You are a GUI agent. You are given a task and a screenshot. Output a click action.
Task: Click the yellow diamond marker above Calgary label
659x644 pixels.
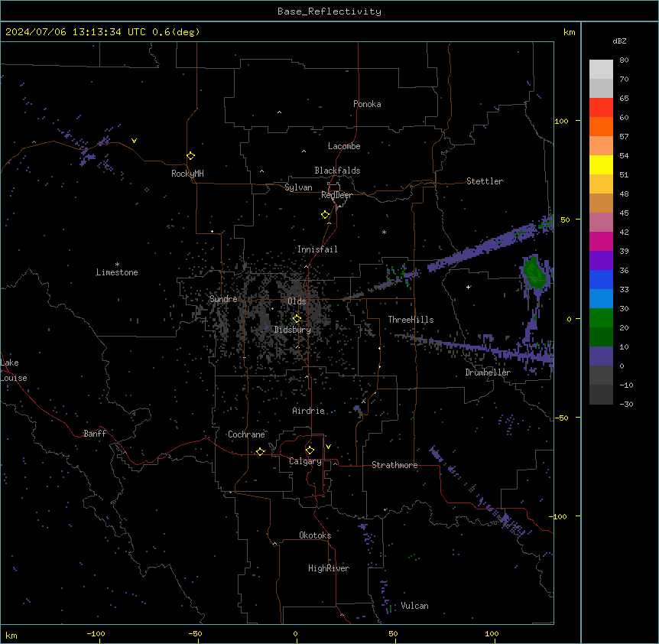310,450
